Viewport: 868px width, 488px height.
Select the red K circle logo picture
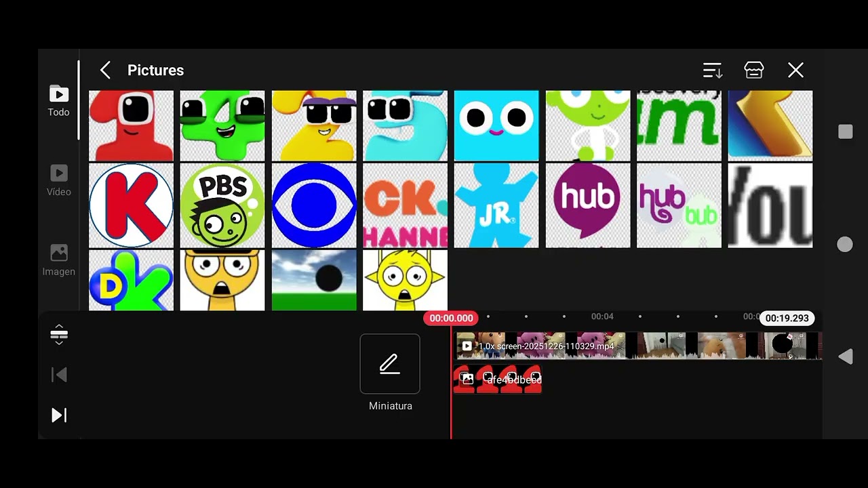[x=131, y=205]
